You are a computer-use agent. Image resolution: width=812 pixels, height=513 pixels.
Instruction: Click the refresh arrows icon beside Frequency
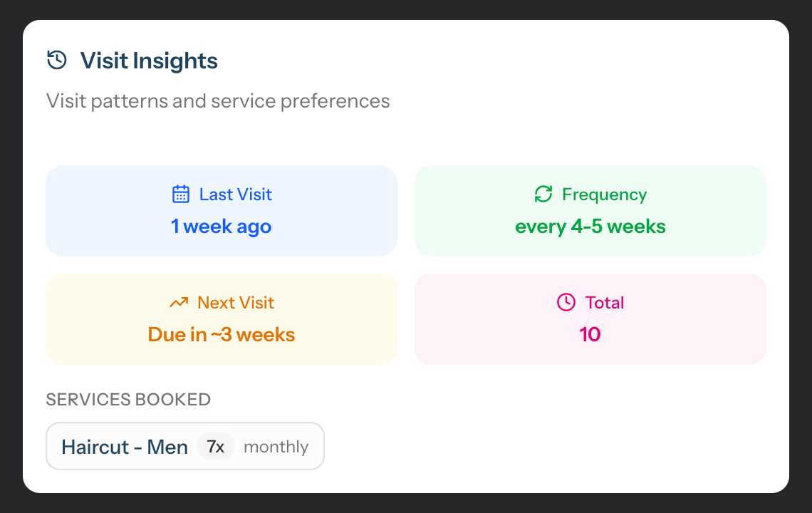[543, 194]
